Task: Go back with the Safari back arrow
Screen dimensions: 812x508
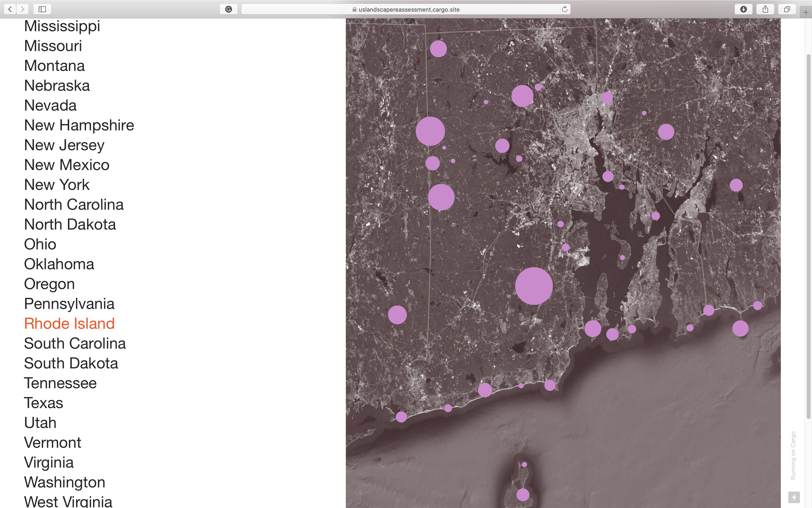Action: click(x=10, y=9)
